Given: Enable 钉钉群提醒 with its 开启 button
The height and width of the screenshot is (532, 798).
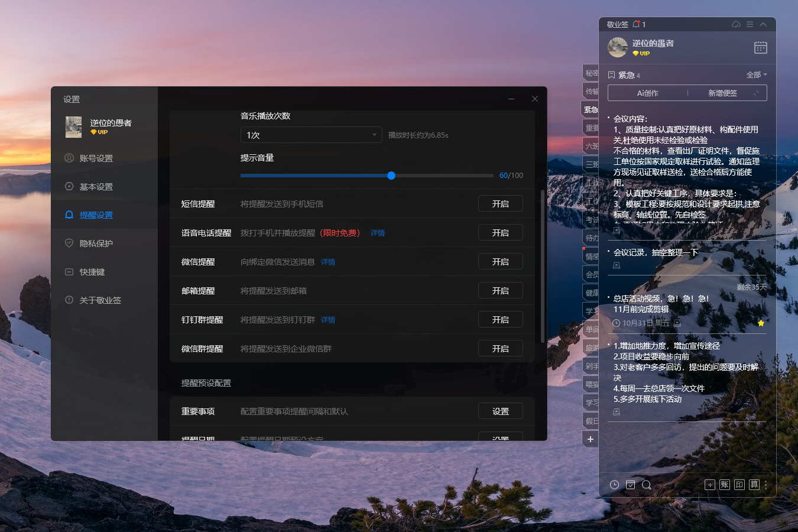Looking at the screenshot, I should (501, 320).
